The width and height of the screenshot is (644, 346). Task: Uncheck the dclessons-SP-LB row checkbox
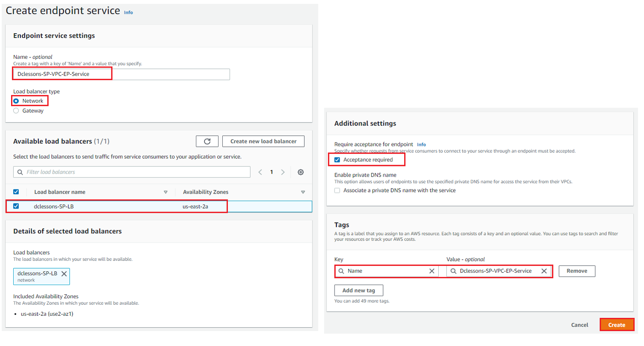16,206
